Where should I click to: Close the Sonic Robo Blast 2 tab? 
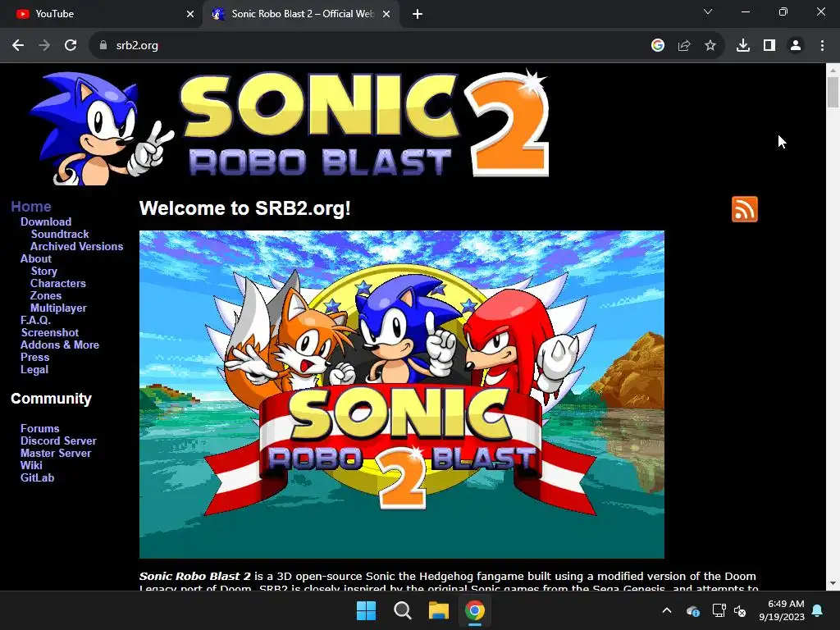coord(386,14)
